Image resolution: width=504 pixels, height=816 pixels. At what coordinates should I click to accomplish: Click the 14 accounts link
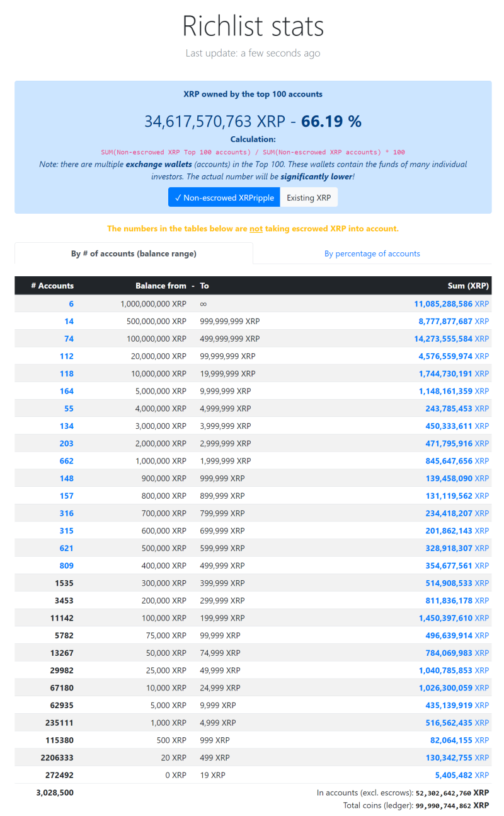pos(69,321)
